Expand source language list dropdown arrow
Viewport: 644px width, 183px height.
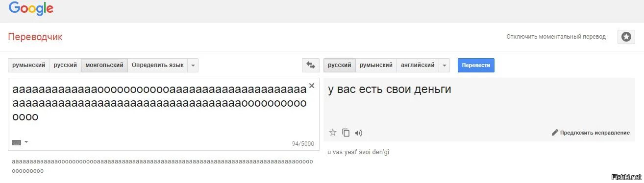pos(193,65)
